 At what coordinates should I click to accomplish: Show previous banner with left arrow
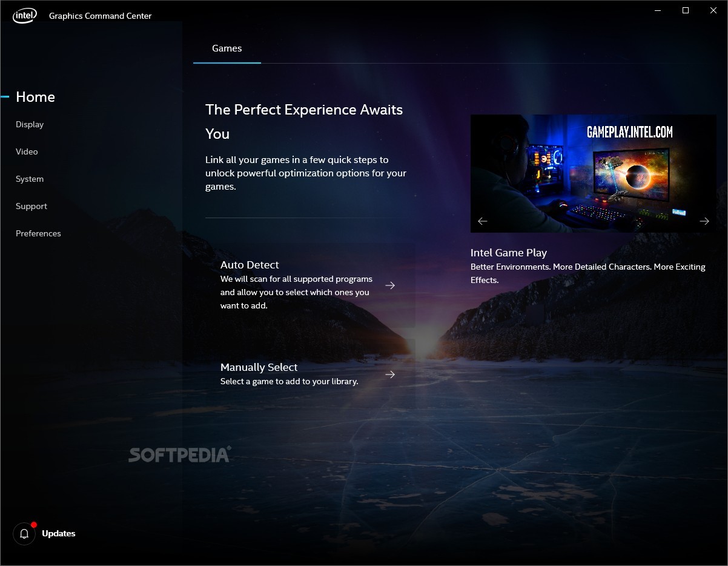pyautogui.click(x=483, y=221)
